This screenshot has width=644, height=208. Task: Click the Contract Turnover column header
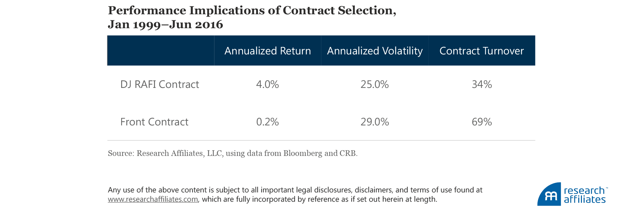click(481, 51)
